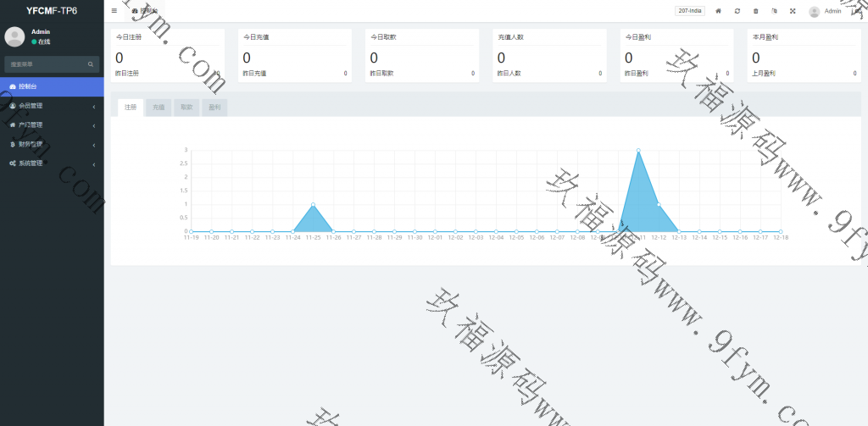The width and height of the screenshot is (868, 426).
Task: Toggle the sidebar with the hamburger icon
Action: pos(114,11)
